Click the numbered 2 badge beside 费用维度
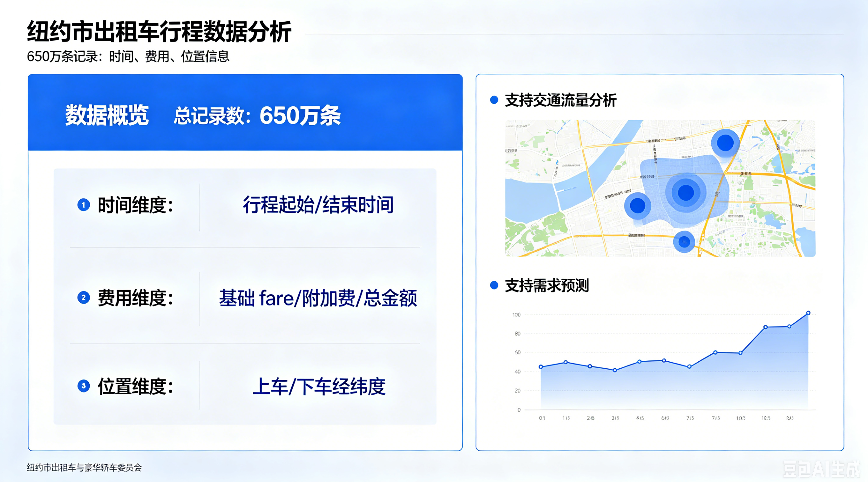Viewport: 868px width, 482px height. click(x=84, y=298)
